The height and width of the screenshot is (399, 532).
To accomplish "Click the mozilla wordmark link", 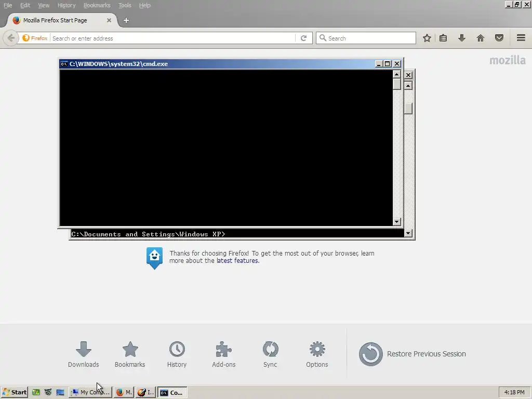I will (507, 60).
